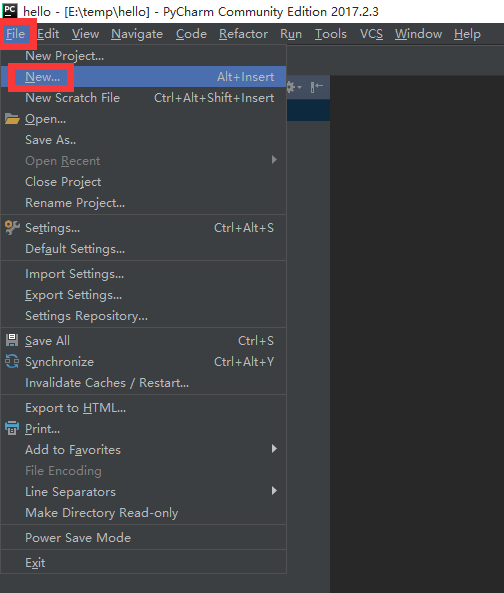This screenshot has width=504, height=593.
Task: Click the PyCharm logo in title bar
Action: pyautogui.click(x=9, y=11)
